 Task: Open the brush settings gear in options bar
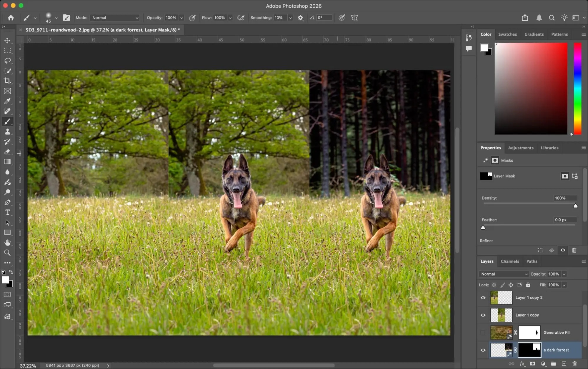point(300,18)
